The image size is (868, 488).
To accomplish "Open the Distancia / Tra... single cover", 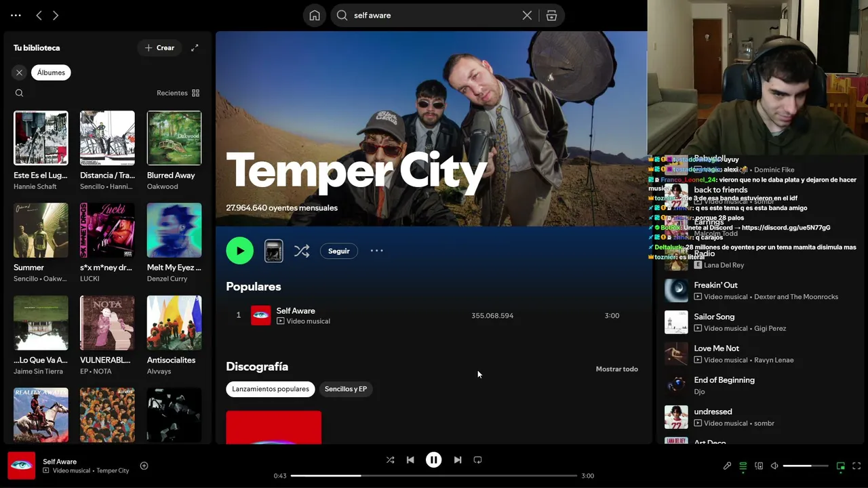I will [107, 138].
